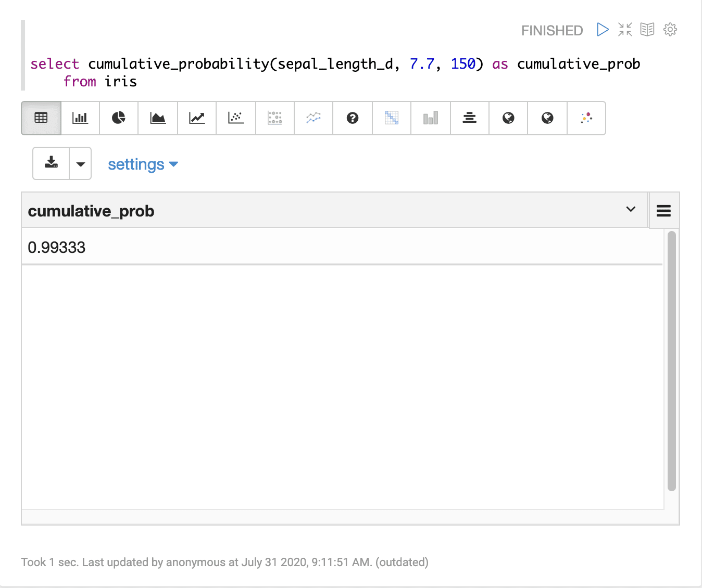Select the heatmap matrix visualization icon
Screen dimensions: 702x588
click(392, 118)
